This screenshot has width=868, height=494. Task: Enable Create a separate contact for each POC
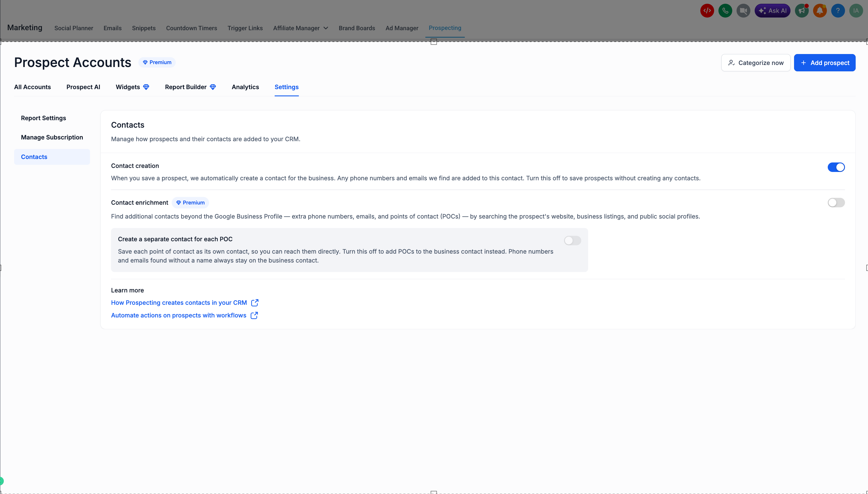pyautogui.click(x=572, y=241)
